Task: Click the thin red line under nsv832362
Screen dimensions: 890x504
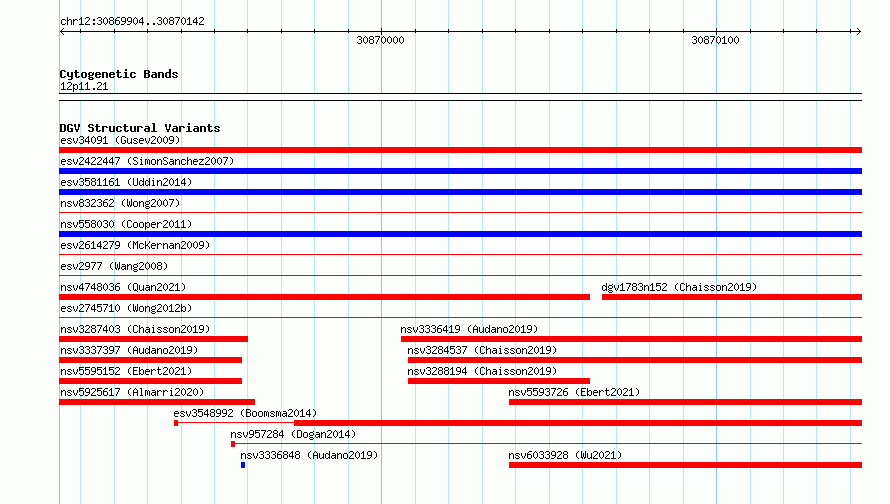Action: pos(460,212)
